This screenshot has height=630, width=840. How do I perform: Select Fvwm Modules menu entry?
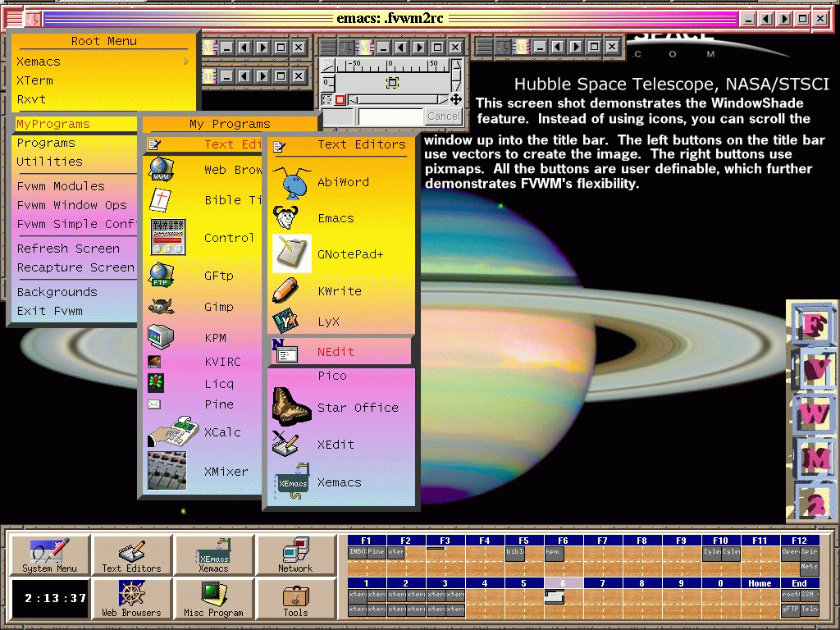tap(75, 186)
